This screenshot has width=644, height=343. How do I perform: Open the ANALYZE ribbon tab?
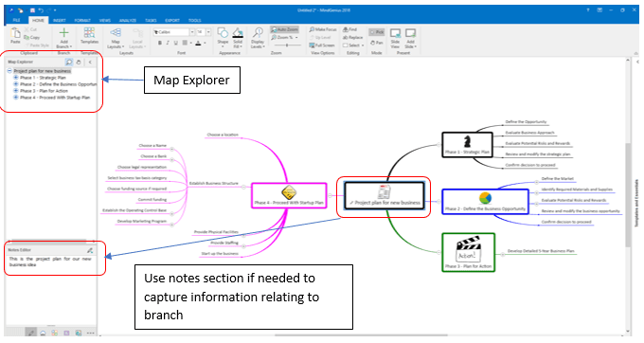pyautogui.click(x=128, y=20)
